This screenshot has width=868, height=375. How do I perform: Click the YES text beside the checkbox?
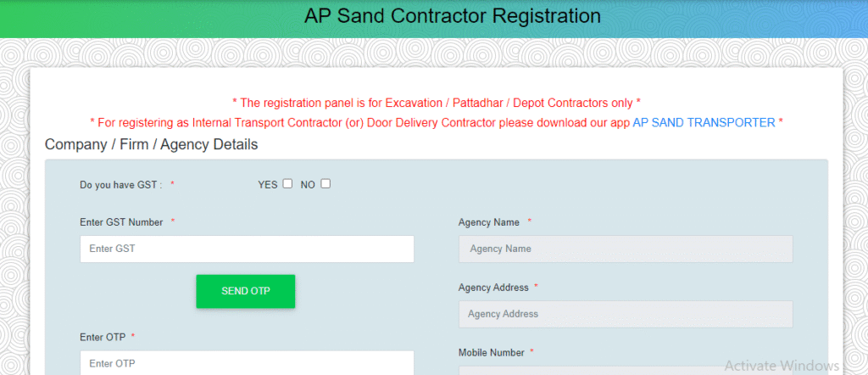pos(268,184)
